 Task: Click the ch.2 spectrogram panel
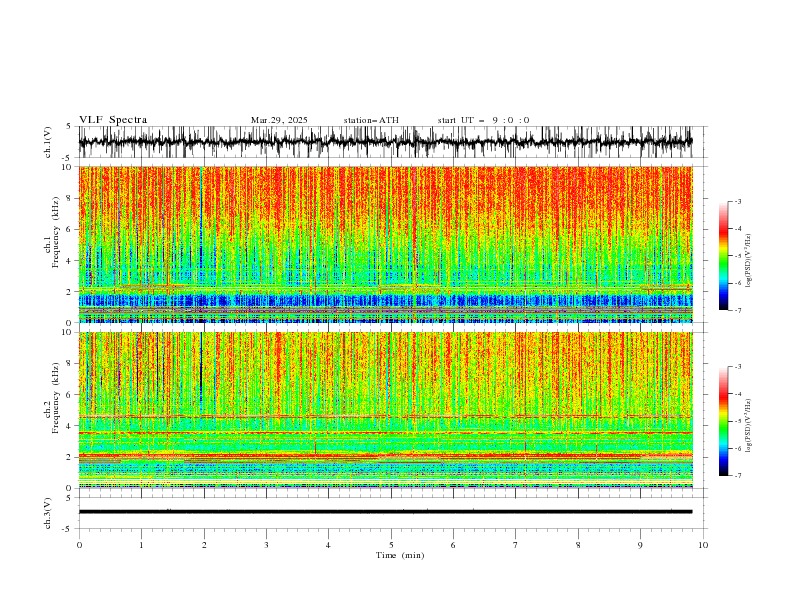tap(385, 410)
